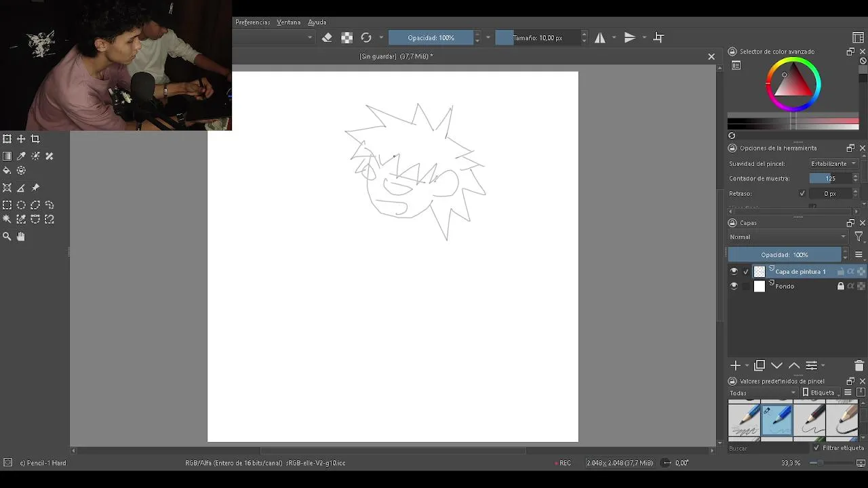Image resolution: width=868 pixels, height=488 pixels.
Task: Select the Magnetic Selection tool
Action: click(50, 219)
